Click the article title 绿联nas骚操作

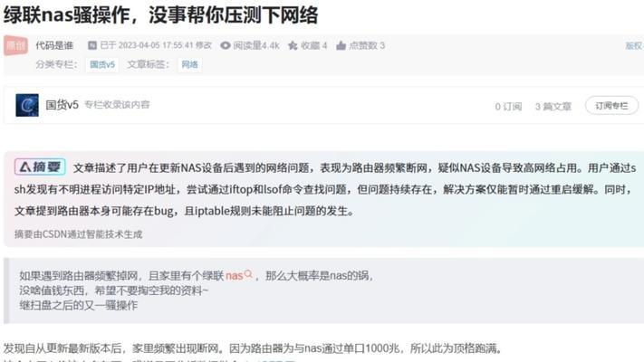point(161,15)
